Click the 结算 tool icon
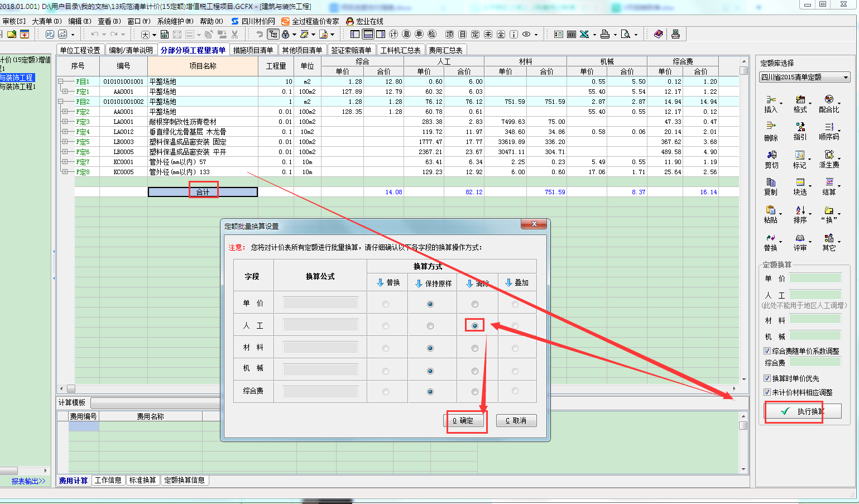859x504 pixels. click(829, 182)
